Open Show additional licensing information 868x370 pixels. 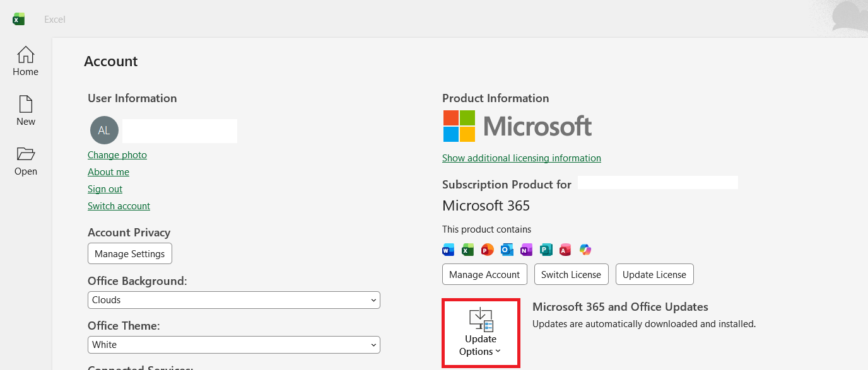(522, 158)
